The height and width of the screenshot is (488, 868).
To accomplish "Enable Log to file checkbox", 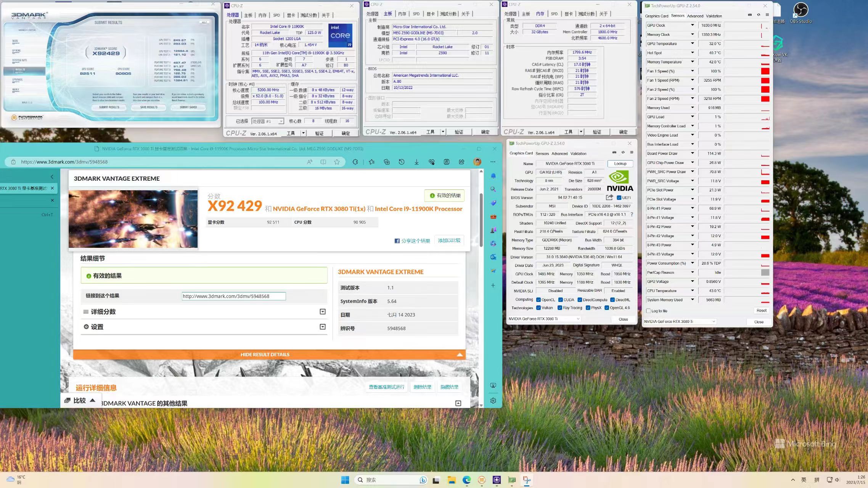I will pos(648,311).
